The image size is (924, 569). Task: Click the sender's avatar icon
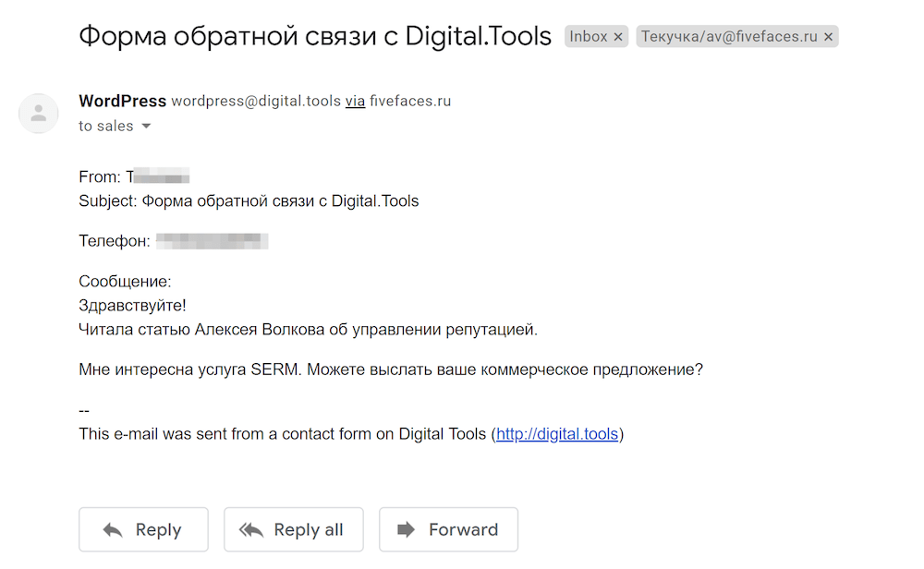click(39, 114)
